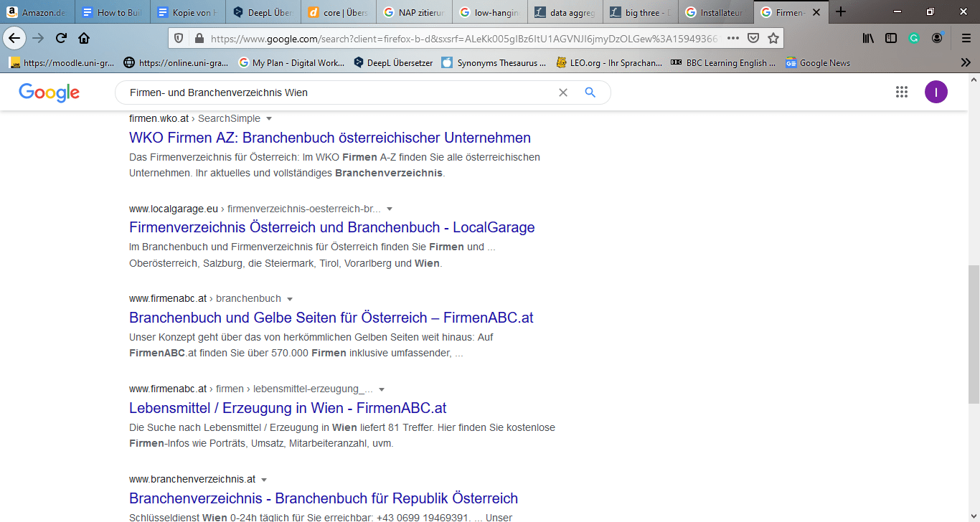Go to Google home via logo
The height and width of the screenshot is (522, 980).
tap(50, 92)
